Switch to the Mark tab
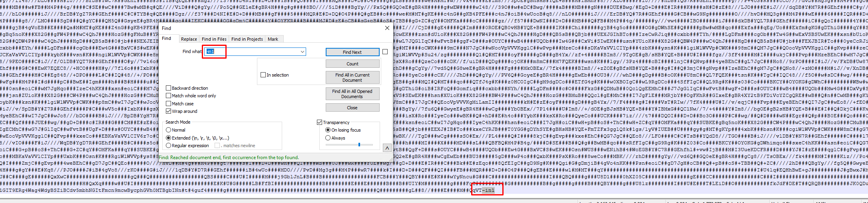Screen dimensions: 868x203 coord(273,39)
